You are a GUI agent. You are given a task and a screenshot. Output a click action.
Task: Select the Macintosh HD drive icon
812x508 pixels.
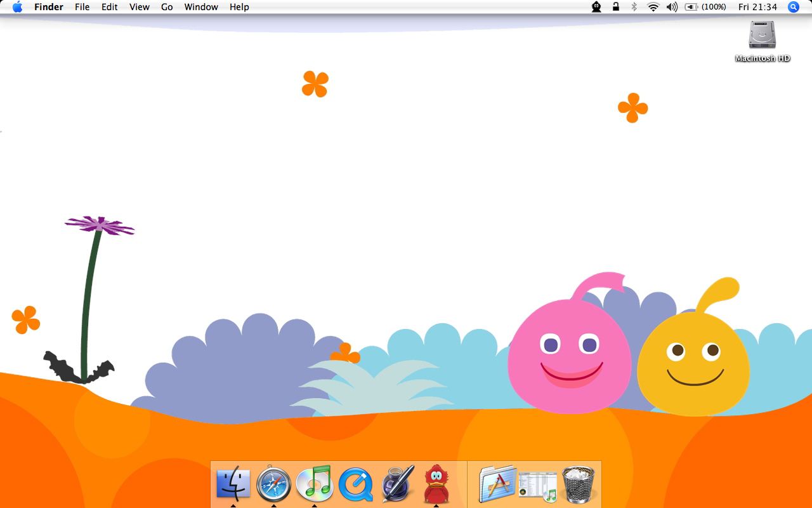(762, 34)
